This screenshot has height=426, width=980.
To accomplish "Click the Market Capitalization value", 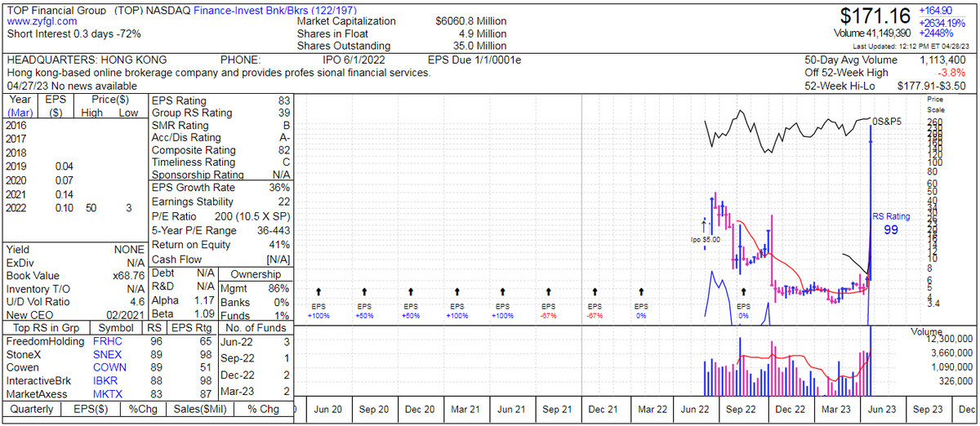I will coord(472,21).
